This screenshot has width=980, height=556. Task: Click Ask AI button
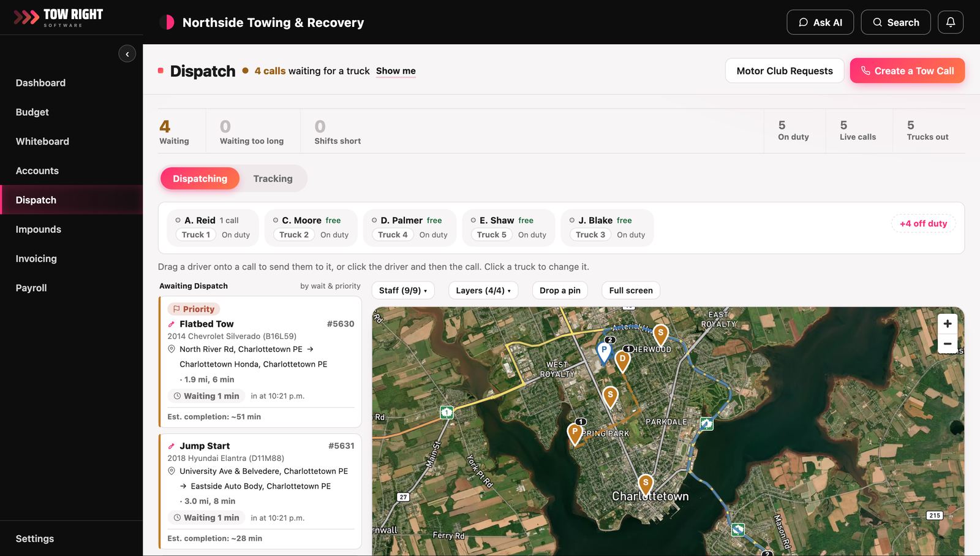pos(820,22)
